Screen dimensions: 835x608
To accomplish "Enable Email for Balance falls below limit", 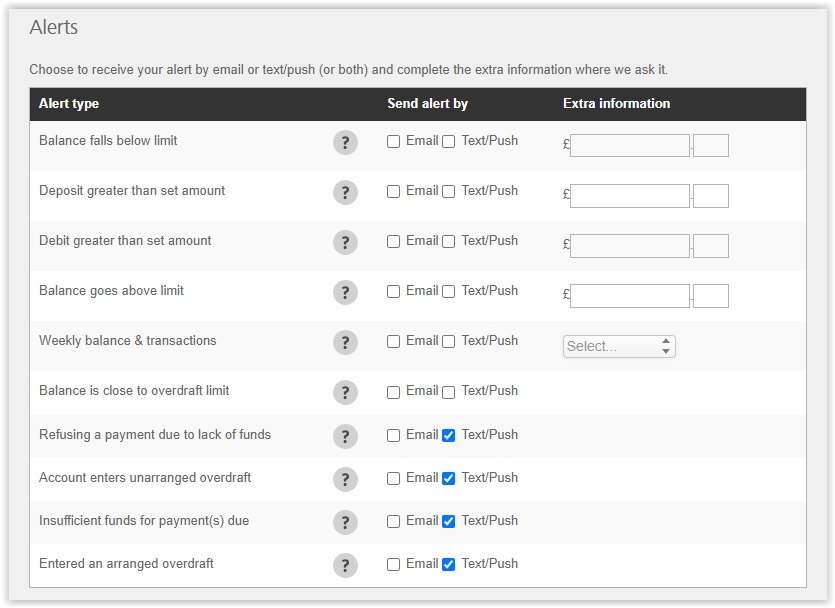I will click(x=394, y=142).
